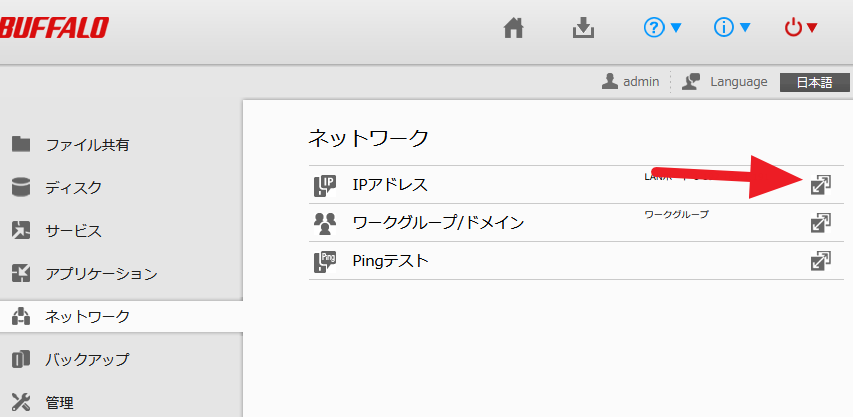Open ファイル共有 in the sidebar
This screenshot has height=417, width=853.
87,145
